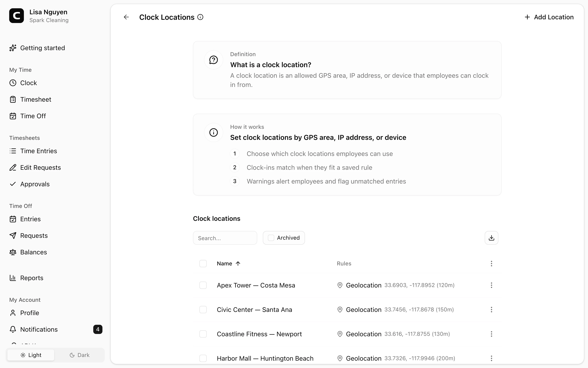Viewport: 588px width, 368px height.
Task: Switch to Light theme
Action: click(x=31, y=355)
